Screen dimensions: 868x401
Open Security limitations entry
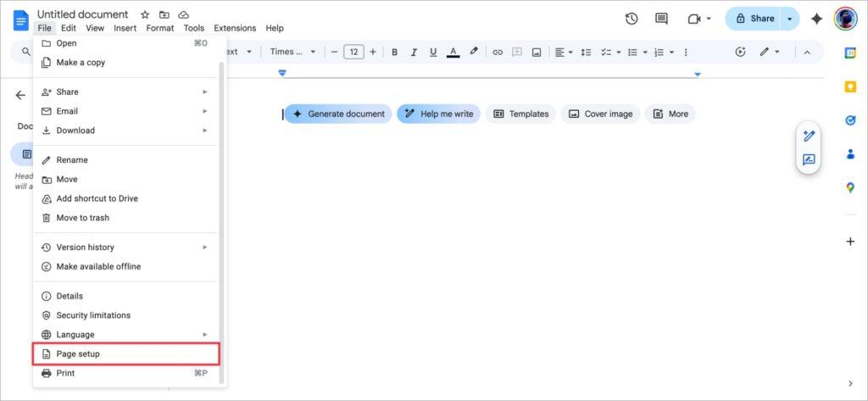pos(126,315)
